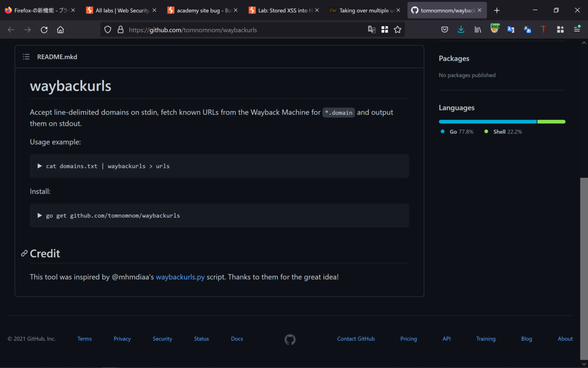Screen dimensions: 588x368
Task: Open the Blog footer link
Action: pos(526,339)
